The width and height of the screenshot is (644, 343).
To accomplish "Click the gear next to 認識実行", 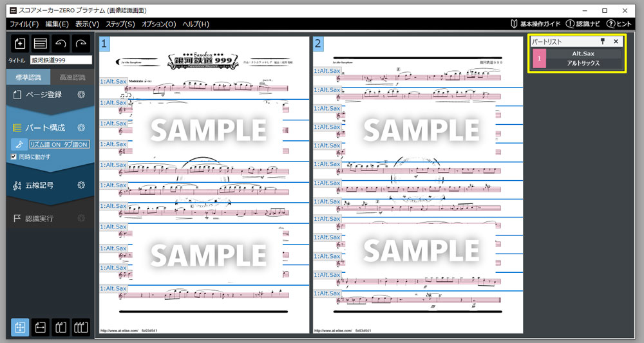I will 81,218.
